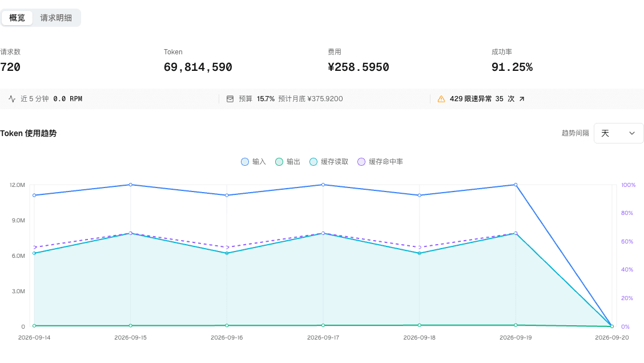This screenshot has height=363, width=644.
Task: Switch to the 概览 tab
Action: pos(17,18)
